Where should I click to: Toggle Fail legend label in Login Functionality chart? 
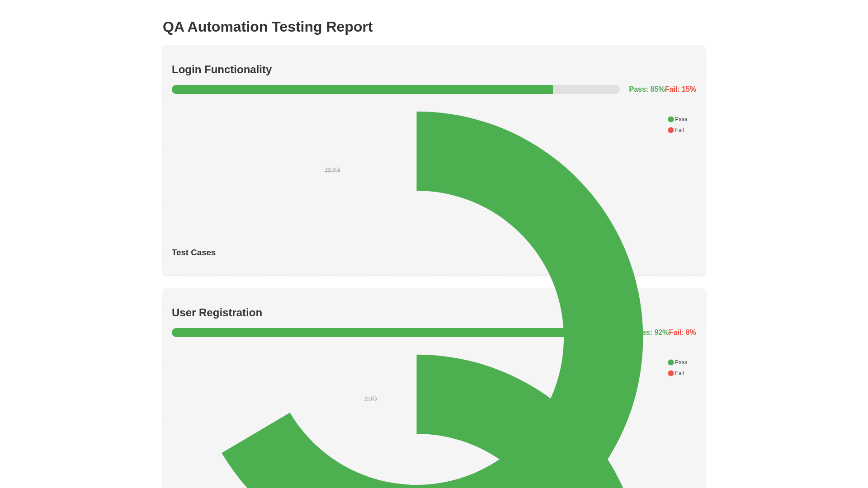click(679, 130)
